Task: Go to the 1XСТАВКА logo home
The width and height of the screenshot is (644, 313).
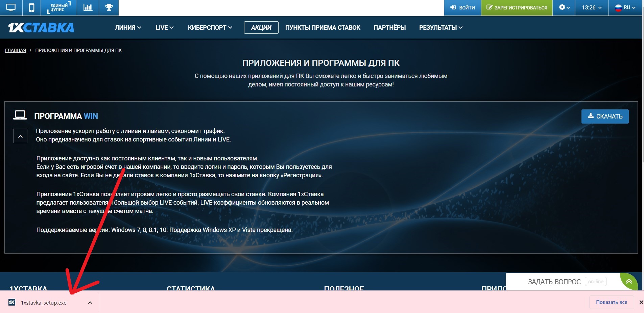Action: click(x=41, y=28)
